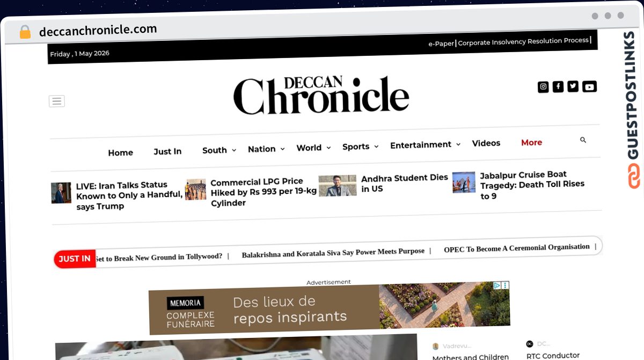Read Andhra Student Dies in US headline
This screenshot has width=644, height=360.
tap(405, 183)
